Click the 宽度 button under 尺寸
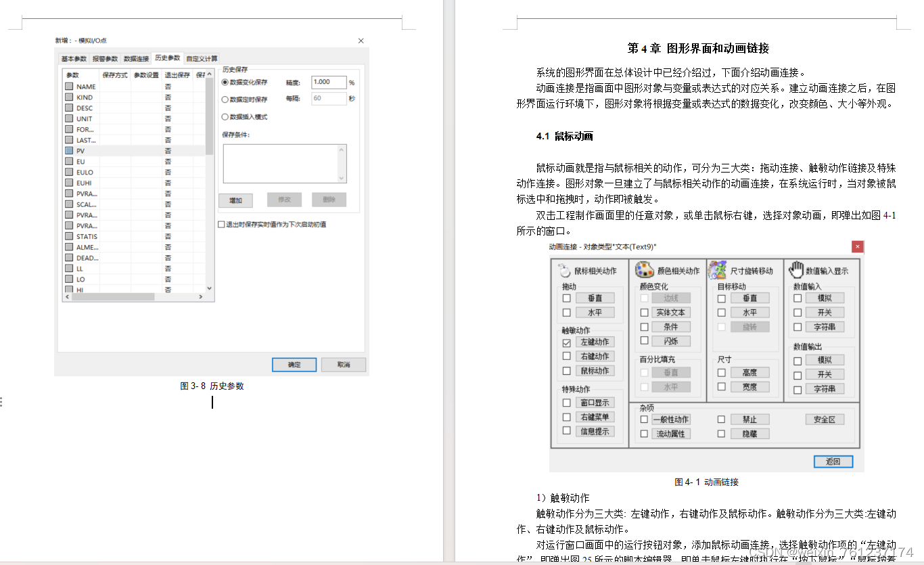Viewport: 924px width, 565px height. pos(749,387)
